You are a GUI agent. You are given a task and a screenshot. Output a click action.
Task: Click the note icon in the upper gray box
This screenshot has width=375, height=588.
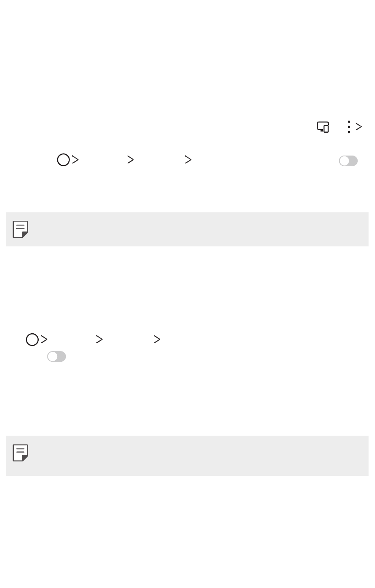21,229
